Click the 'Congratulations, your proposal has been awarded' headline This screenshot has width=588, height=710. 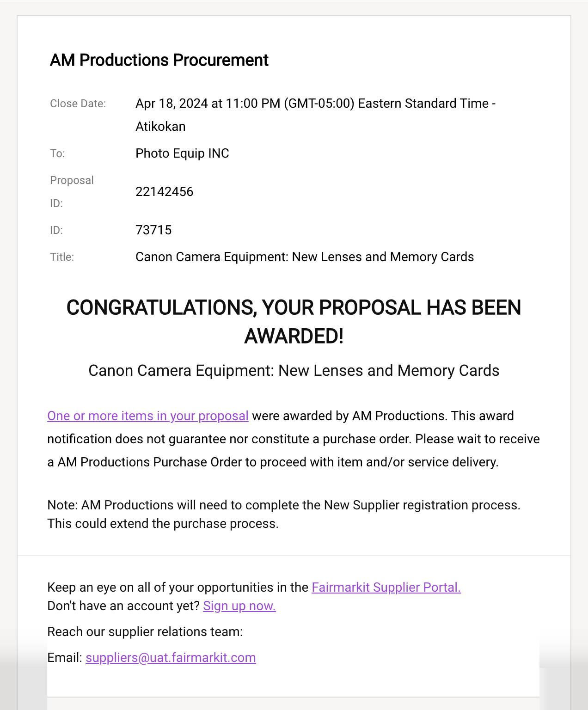point(294,322)
